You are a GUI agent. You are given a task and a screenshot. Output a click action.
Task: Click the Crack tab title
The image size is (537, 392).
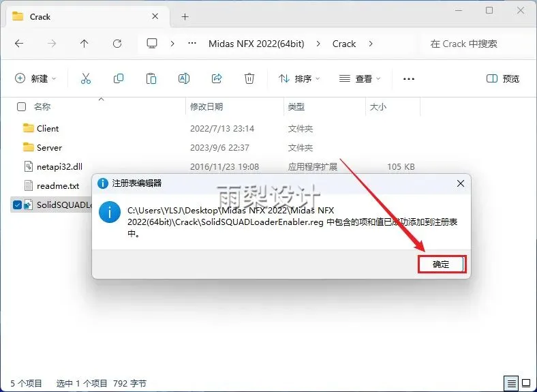tap(40, 17)
